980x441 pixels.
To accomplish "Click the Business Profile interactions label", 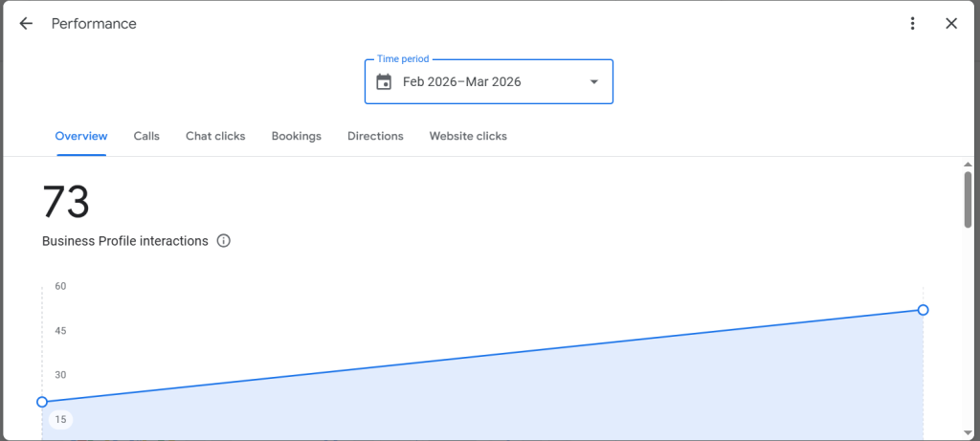I will coord(124,241).
